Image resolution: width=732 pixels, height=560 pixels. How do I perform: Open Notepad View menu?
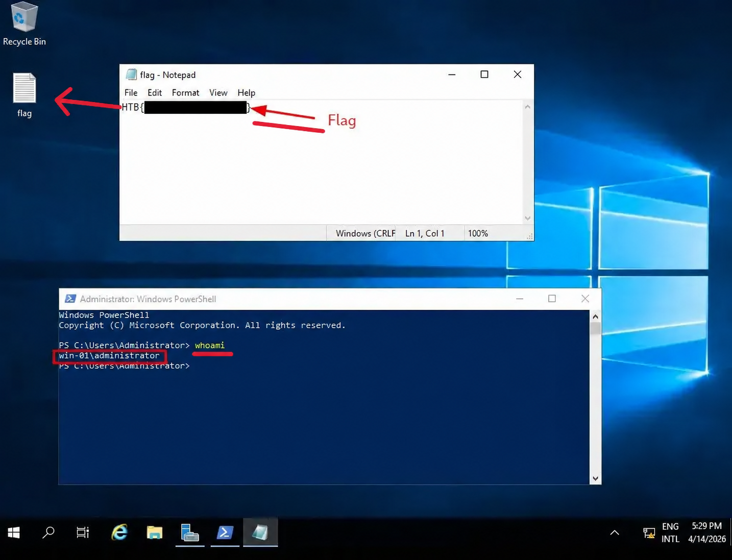click(x=218, y=93)
